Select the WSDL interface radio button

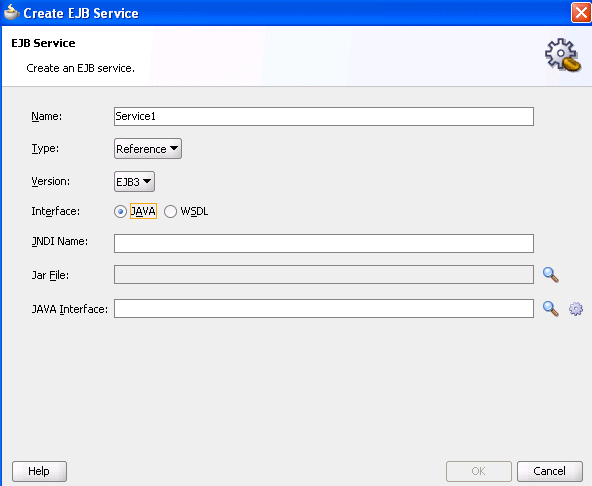170,211
